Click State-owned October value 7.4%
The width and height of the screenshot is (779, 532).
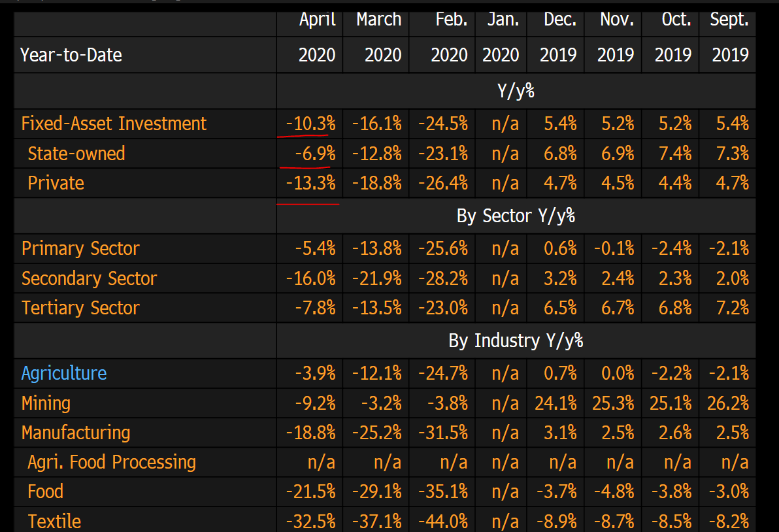point(675,154)
